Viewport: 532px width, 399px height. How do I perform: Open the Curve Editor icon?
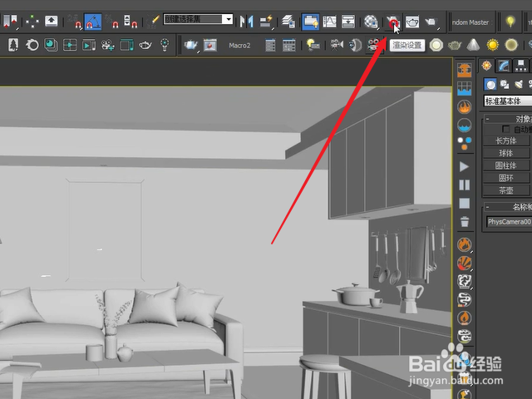[x=329, y=22]
